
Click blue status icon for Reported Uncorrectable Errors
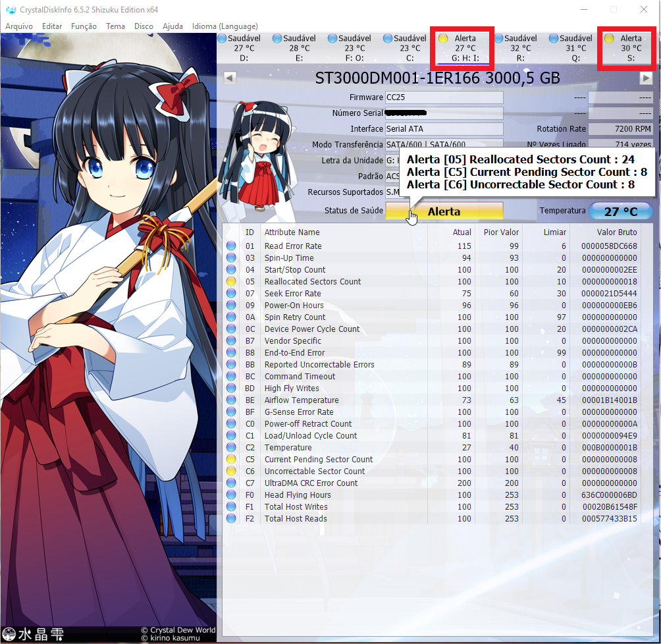pyautogui.click(x=231, y=364)
